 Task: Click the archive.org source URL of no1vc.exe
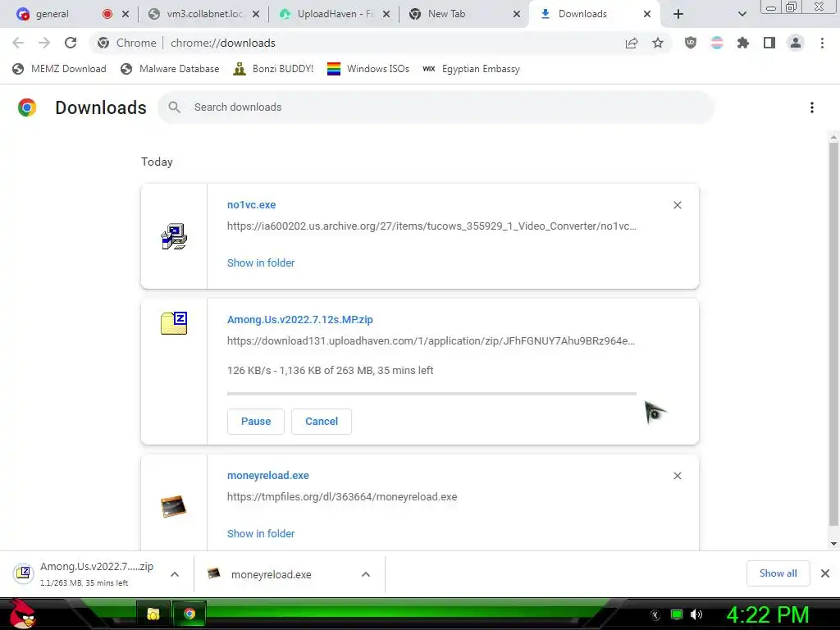tap(431, 226)
